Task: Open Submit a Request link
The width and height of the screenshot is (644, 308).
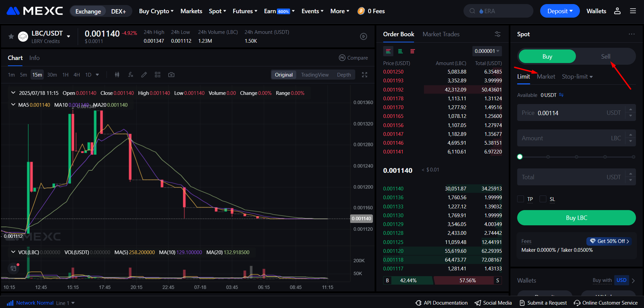Action: pos(543,303)
